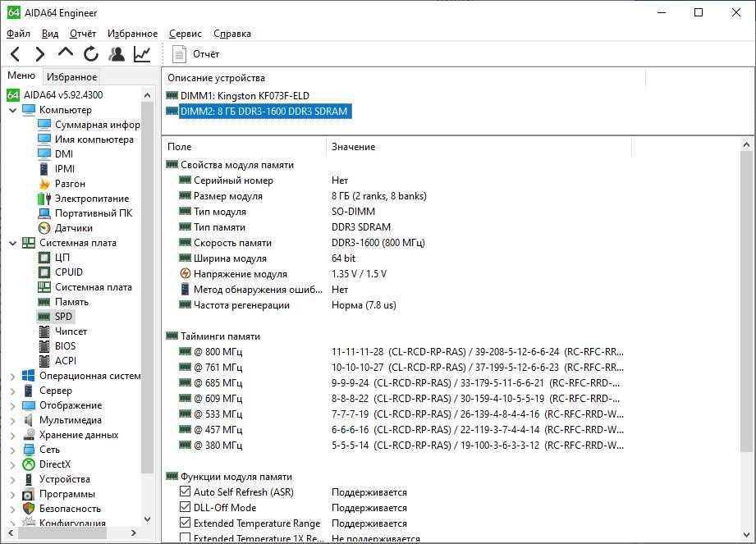Viewport: 756px width, 544px height.
Task: Open the Справка menu
Action: 232,34
